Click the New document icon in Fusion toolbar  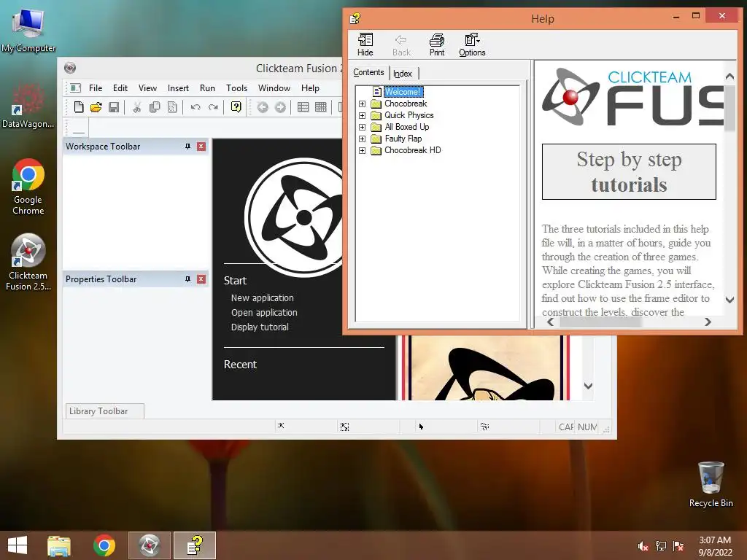[79, 107]
